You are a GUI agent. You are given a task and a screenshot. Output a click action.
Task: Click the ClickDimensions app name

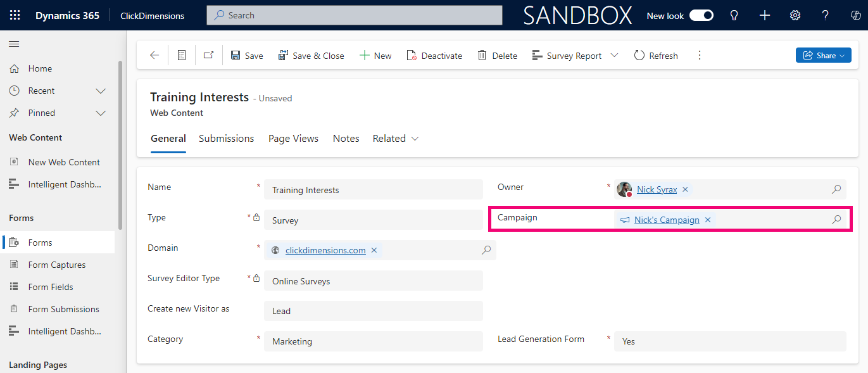coord(153,15)
